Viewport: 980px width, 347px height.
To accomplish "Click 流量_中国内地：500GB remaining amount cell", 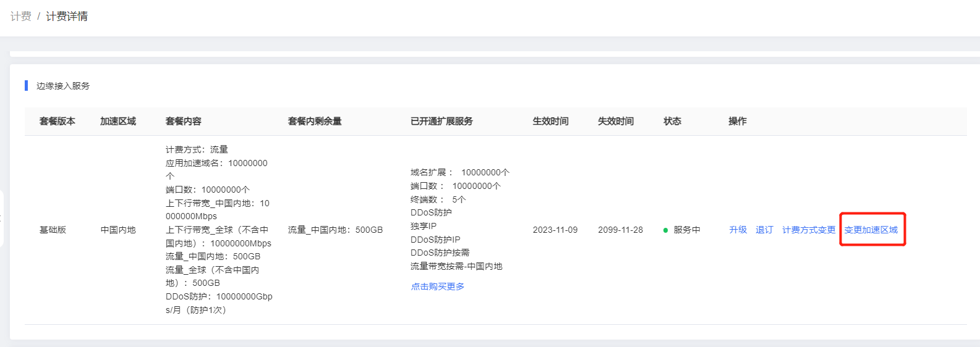I will tap(336, 230).
